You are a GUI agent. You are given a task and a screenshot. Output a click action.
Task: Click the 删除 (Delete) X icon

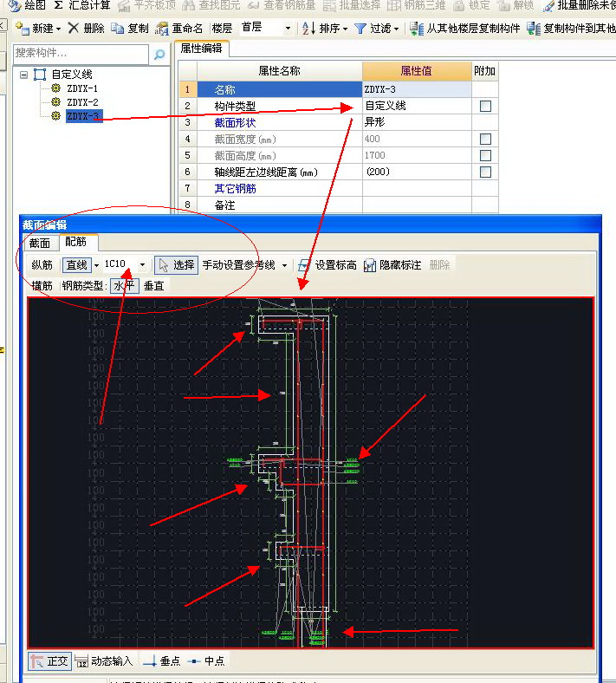(x=73, y=29)
